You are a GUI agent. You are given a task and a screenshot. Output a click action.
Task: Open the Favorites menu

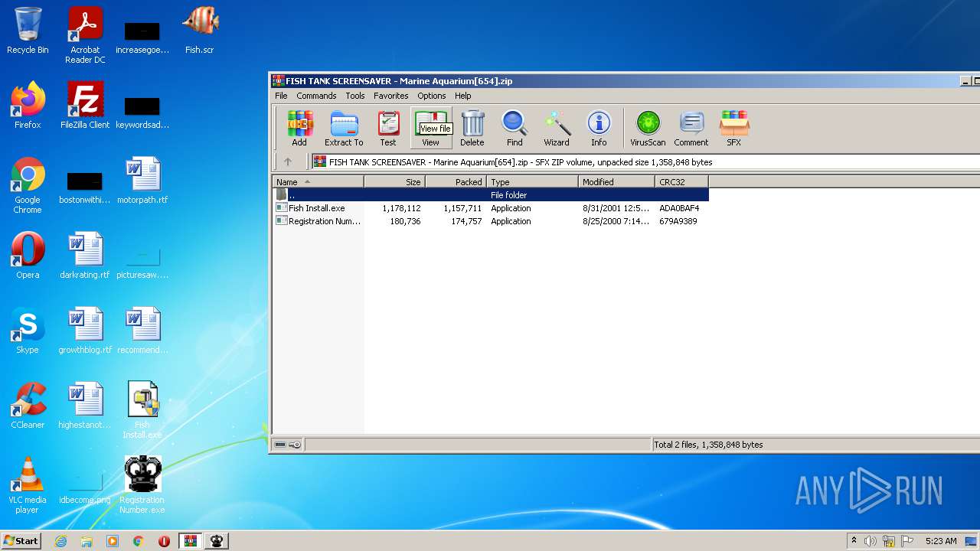click(x=390, y=96)
